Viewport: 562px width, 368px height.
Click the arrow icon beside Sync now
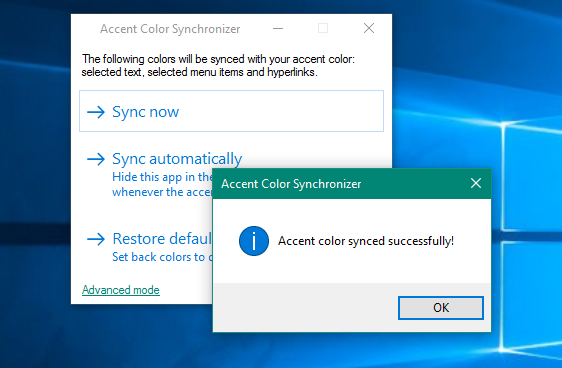(x=96, y=112)
